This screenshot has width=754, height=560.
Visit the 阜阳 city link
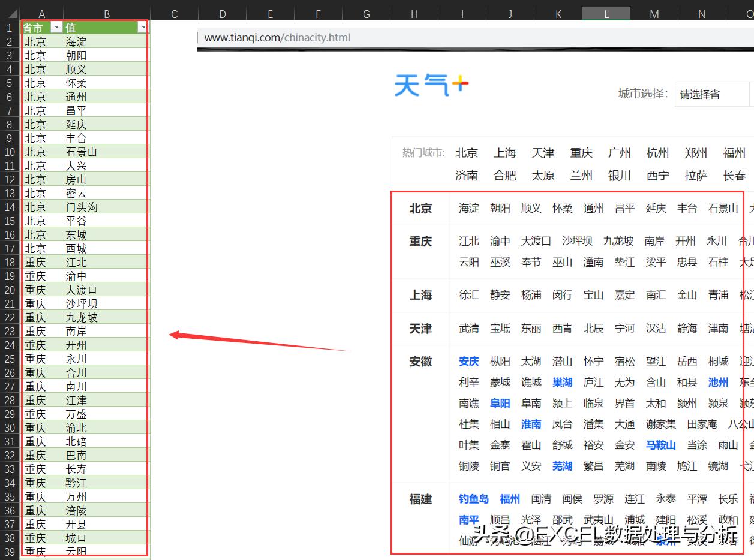pos(500,403)
